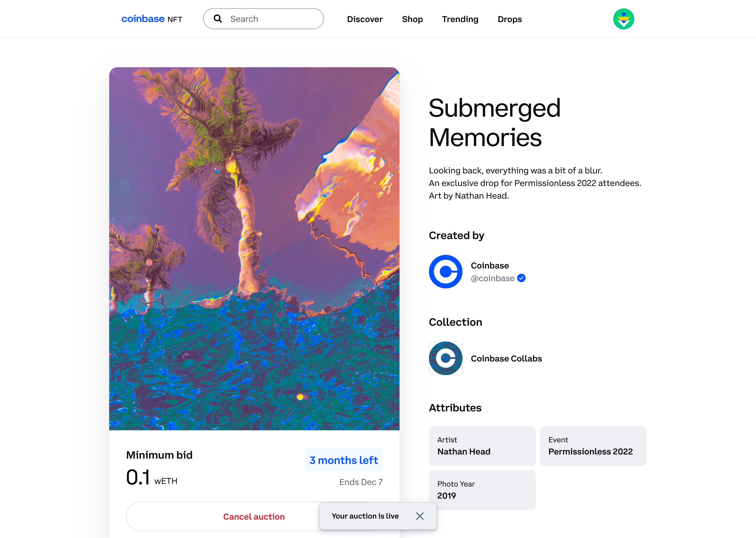Click the Submerged Memories artwork image
Screen dimensions: 756x538
[254, 249]
